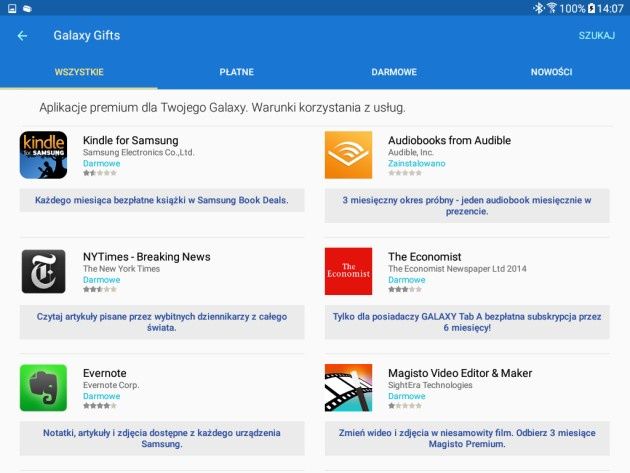
Task: Switch to the NOWOŚCI tab
Action: (551, 72)
